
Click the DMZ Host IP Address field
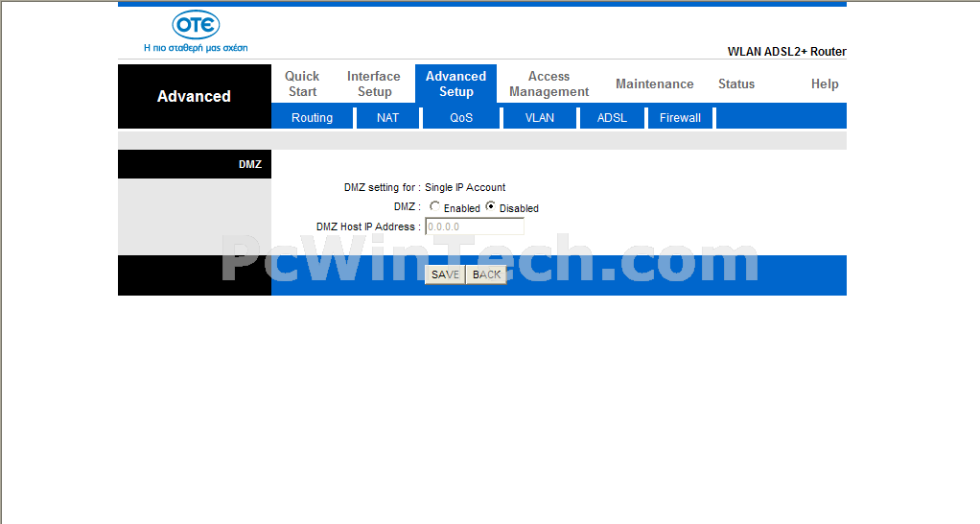(x=474, y=227)
